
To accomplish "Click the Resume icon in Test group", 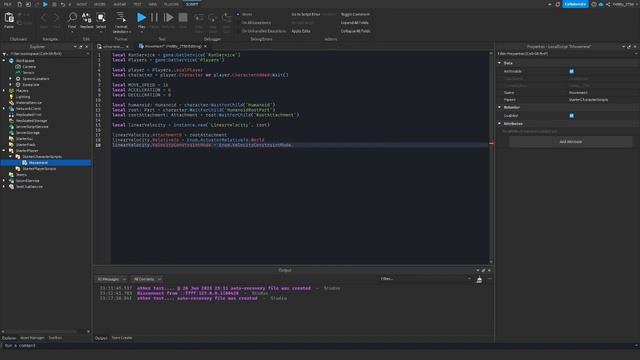I will coord(168,17).
